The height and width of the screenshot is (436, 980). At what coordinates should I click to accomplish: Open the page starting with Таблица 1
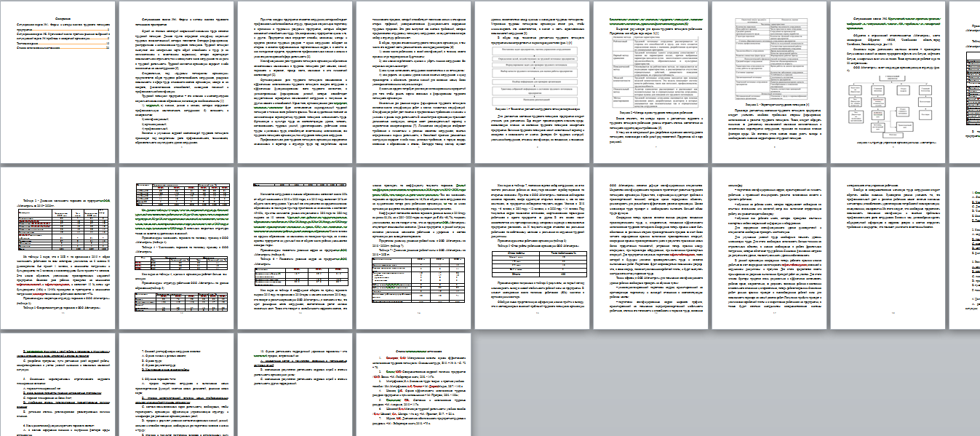pyautogui.click(x=60, y=247)
